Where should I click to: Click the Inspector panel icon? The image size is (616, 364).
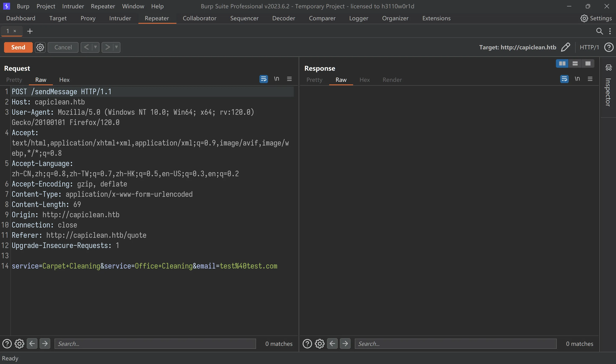(x=608, y=68)
